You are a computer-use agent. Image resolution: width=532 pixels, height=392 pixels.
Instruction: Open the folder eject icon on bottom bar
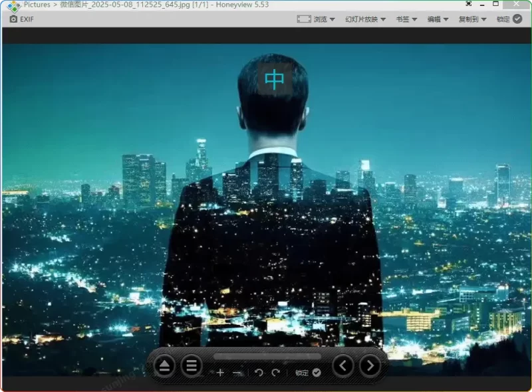[165, 365]
